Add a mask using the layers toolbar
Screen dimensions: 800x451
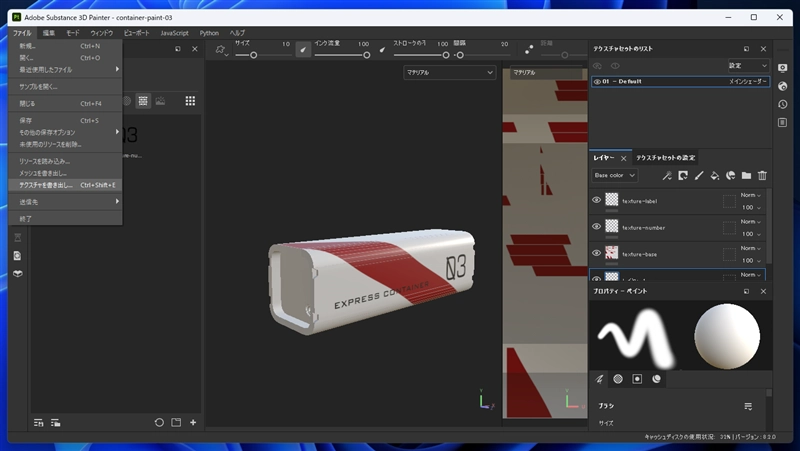tap(682, 176)
